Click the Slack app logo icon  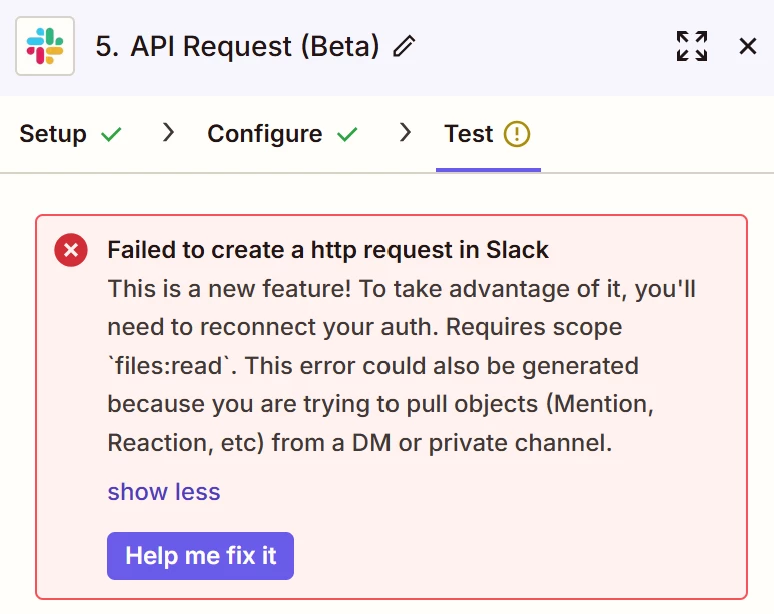[x=45, y=46]
